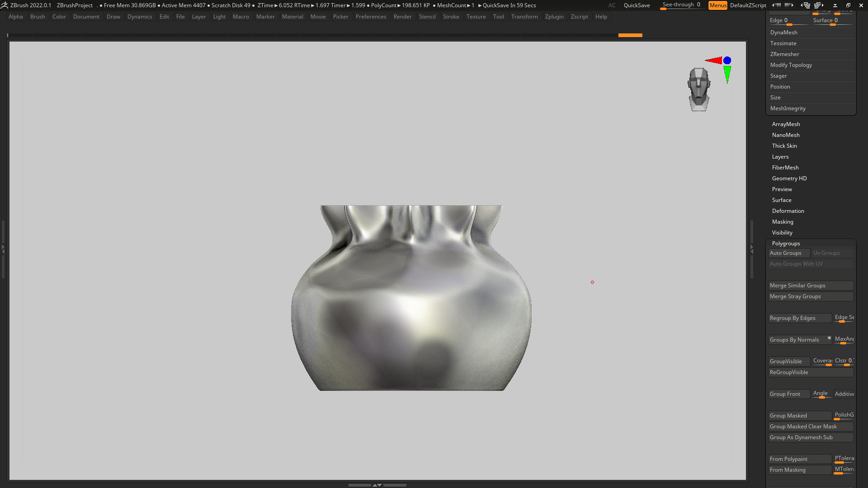Click the ReGroupVisible button
The image size is (868, 488).
tap(811, 372)
